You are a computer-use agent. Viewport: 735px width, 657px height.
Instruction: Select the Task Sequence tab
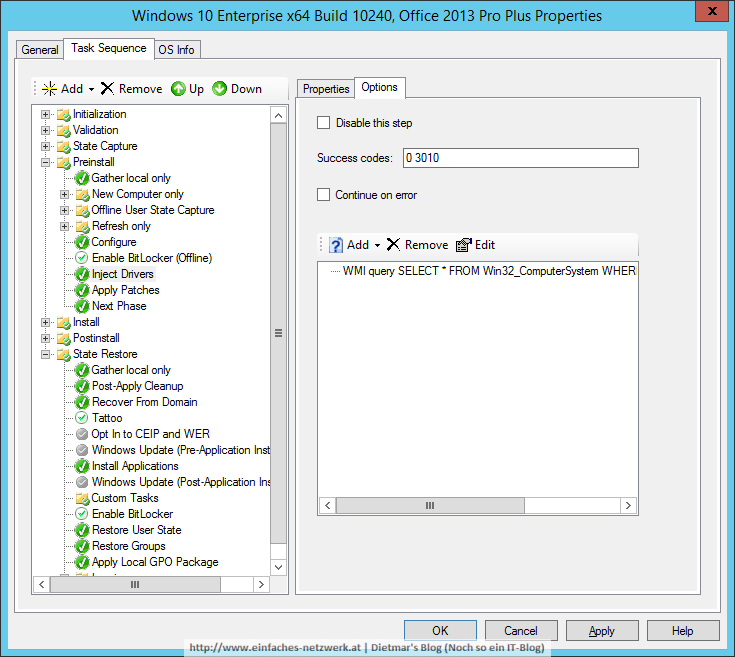(109, 48)
